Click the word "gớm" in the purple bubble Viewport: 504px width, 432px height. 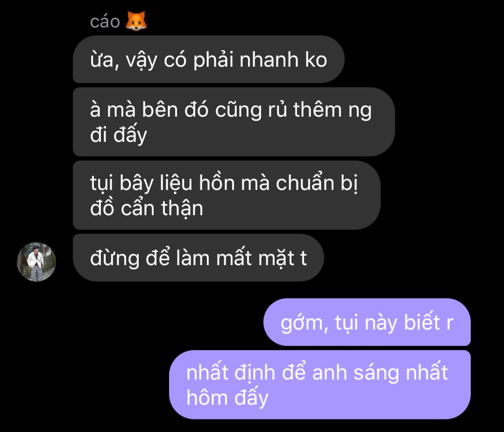tap(302, 323)
